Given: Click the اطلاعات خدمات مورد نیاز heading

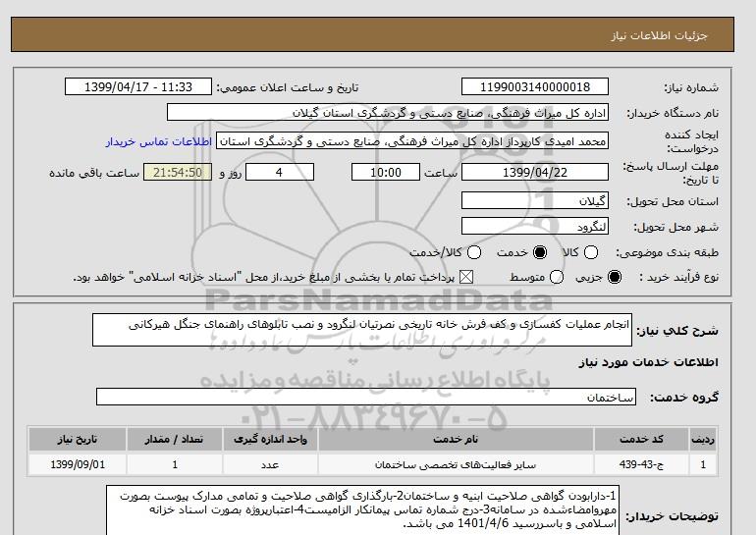Looking at the screenshot, I should (648, 362).
